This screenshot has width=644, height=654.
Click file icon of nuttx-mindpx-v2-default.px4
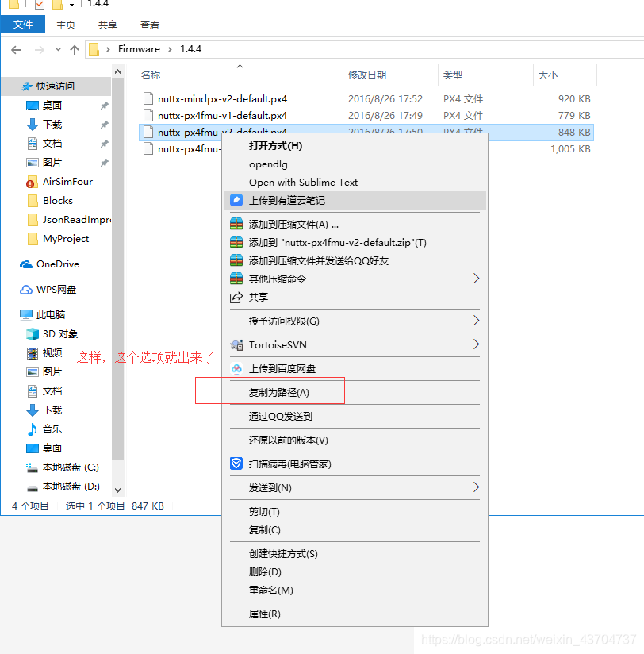pyautogui.click(x=148, y=98)
